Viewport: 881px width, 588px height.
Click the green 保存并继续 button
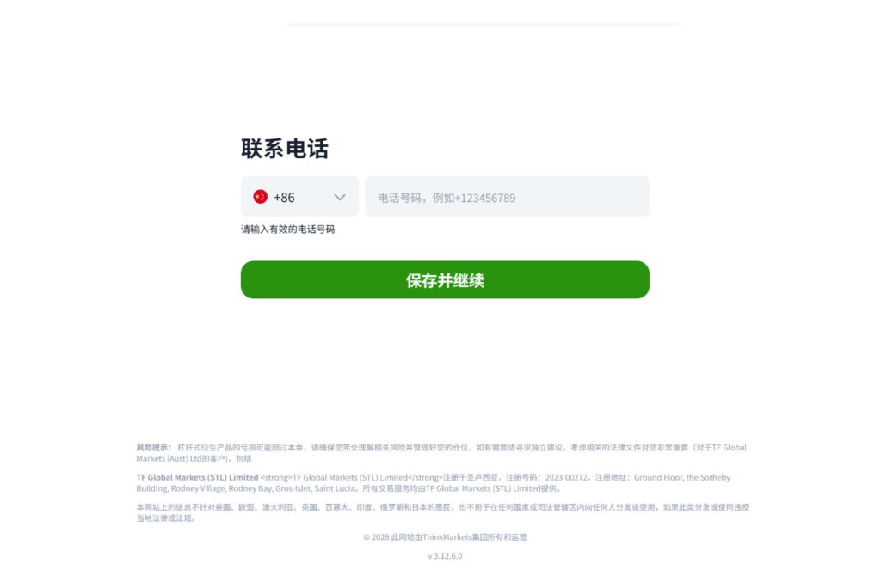[x=445, y=279]
